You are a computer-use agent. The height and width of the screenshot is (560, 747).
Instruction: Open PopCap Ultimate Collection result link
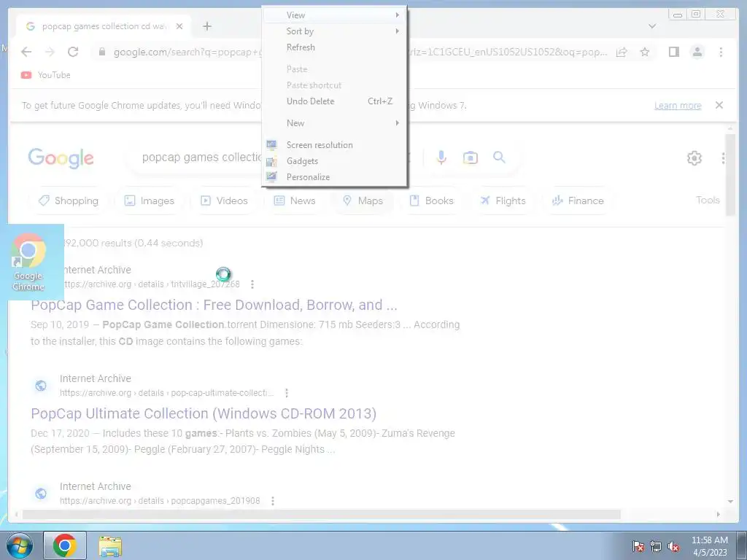(204, 413)
